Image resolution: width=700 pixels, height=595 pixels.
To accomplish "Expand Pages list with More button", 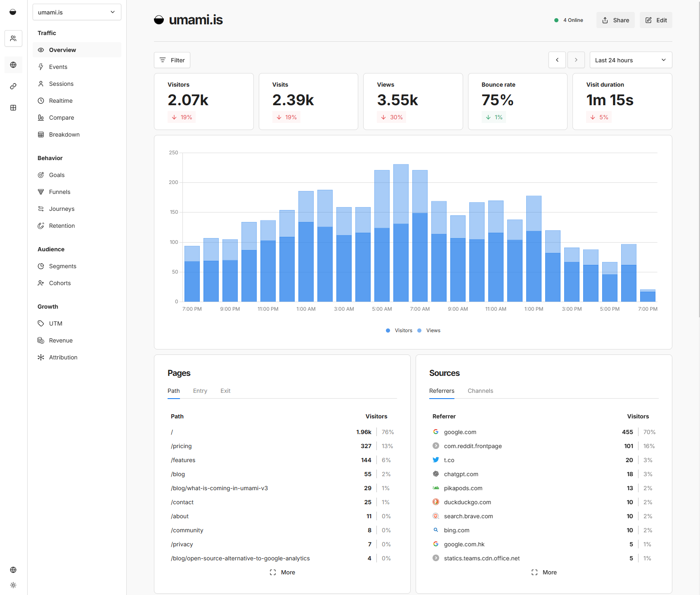I will coord(282,572).
